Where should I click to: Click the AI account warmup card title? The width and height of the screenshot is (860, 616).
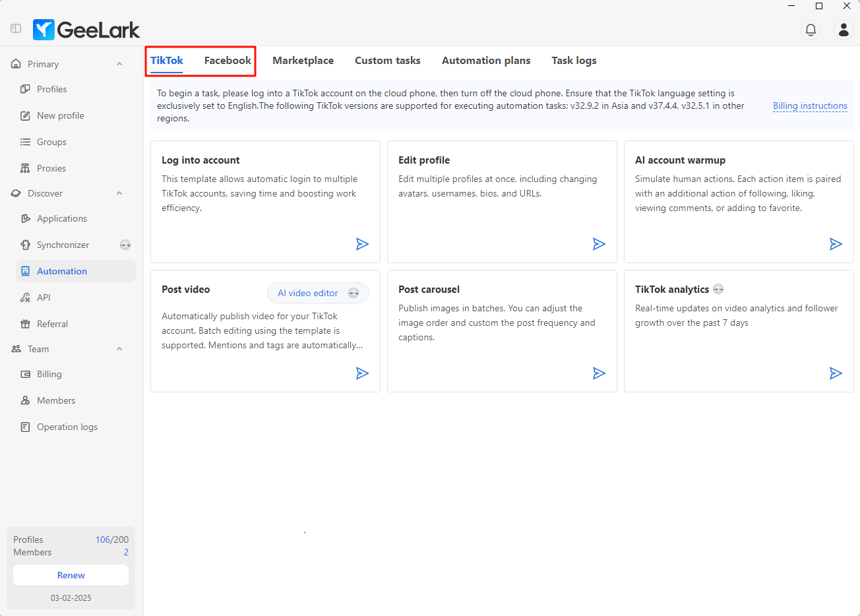point(680,160)
